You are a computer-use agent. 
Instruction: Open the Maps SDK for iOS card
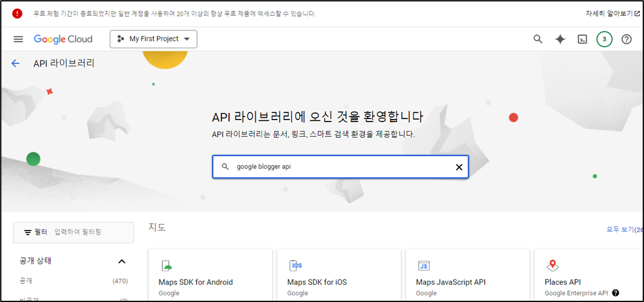(339, 275)
